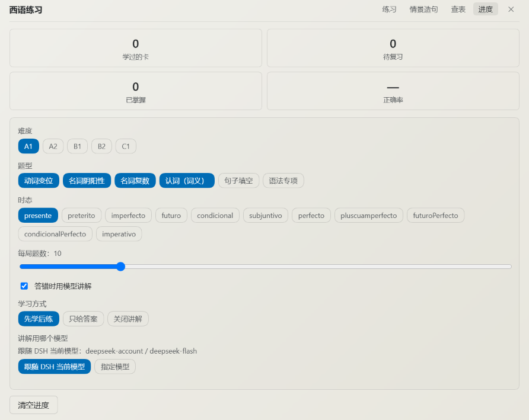Screen dimensions: 529x420
Task: Click the 讲解用哪个模型 heading
Action: [43, 338]
